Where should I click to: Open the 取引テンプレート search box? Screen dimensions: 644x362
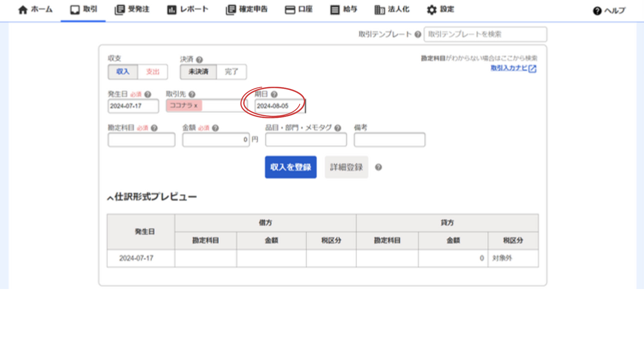[485, 34]
